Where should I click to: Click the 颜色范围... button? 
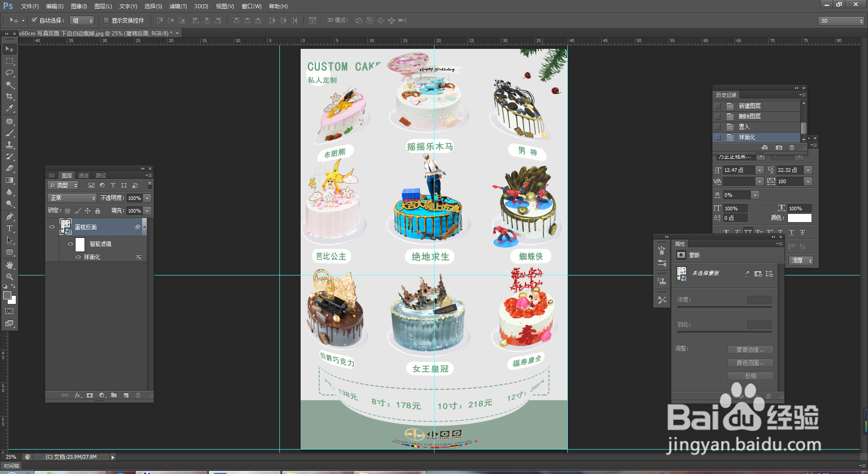[750, 363]
